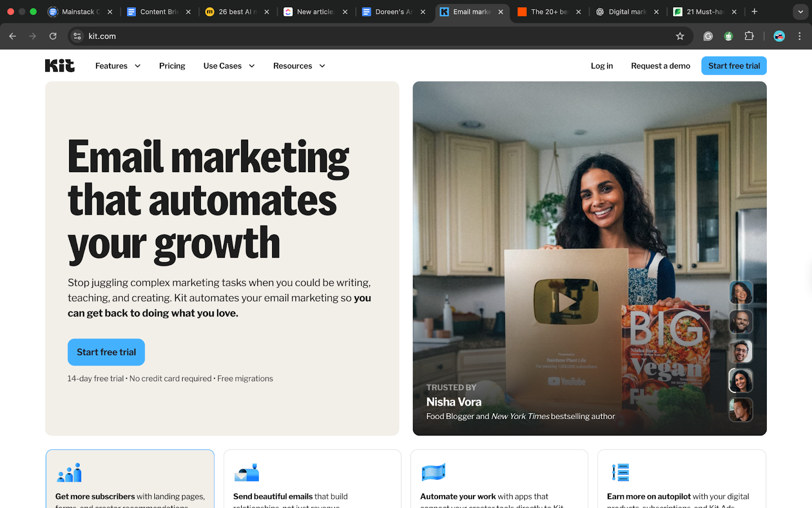This screenshot has height=508, width=812.
Task: Select the second creator avatar thumbnail
Action: [740, 322]
